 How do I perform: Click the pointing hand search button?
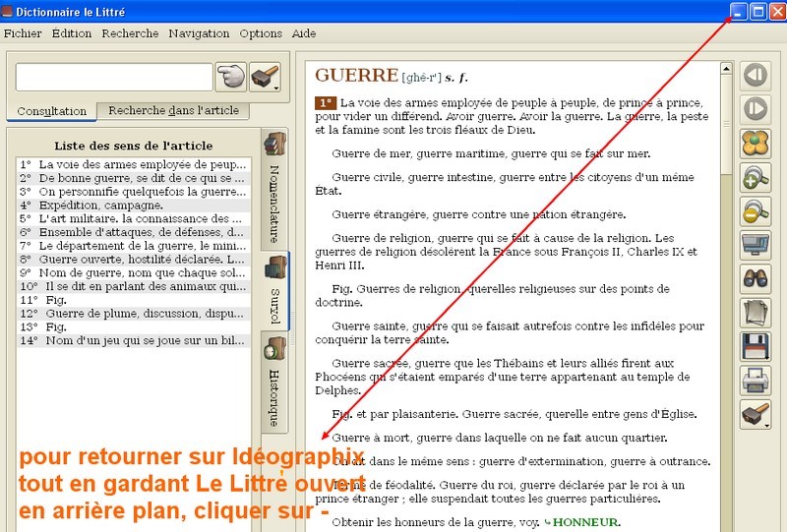click(x=231, y=77)
